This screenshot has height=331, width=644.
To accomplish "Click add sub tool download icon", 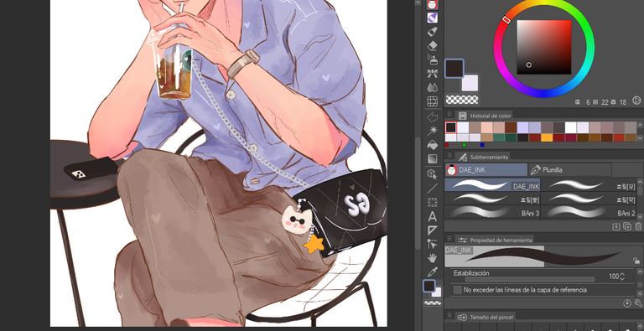I will 616,226.
